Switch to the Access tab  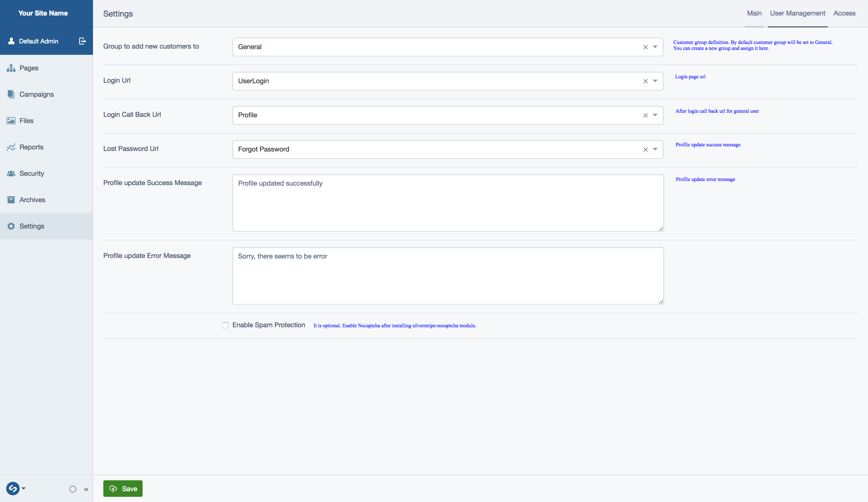844,13
